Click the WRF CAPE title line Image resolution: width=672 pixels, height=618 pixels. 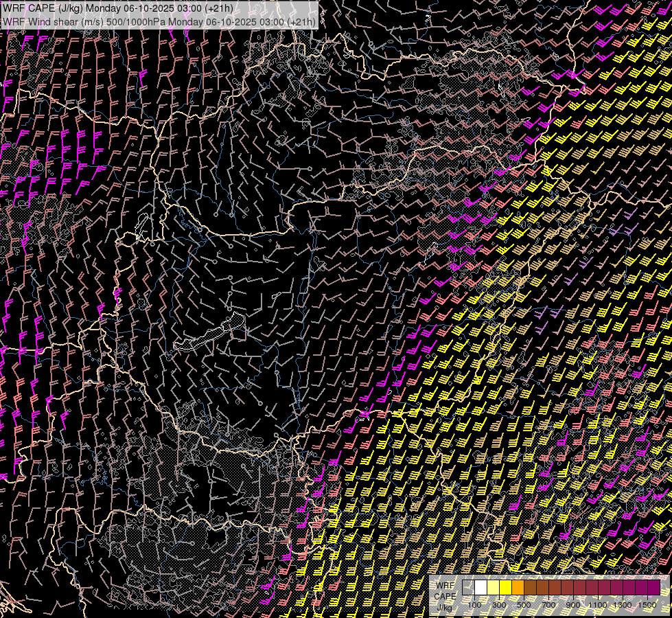(118, 8)
